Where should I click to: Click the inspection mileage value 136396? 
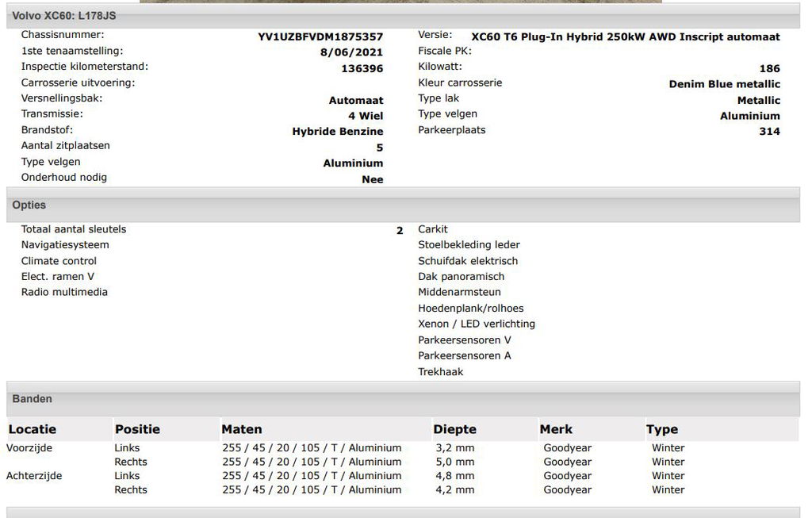click(x=362, y=69)
